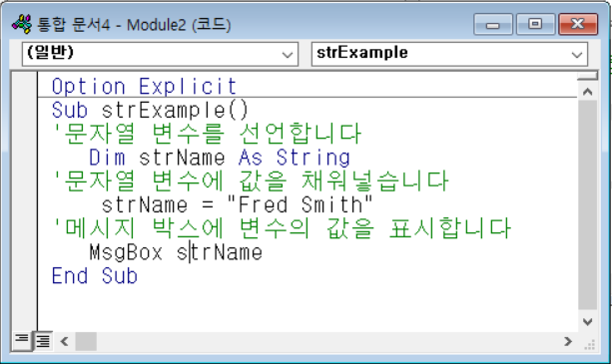The image size is (612, 364).
Task: Switch to Full Module View button
Action: click(43, 341)
